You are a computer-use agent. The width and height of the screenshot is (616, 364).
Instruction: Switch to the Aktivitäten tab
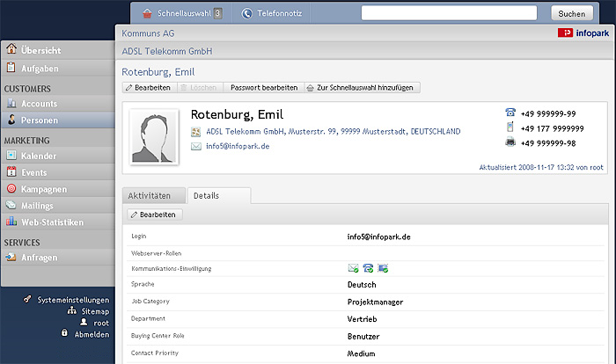tap(154, 195)
